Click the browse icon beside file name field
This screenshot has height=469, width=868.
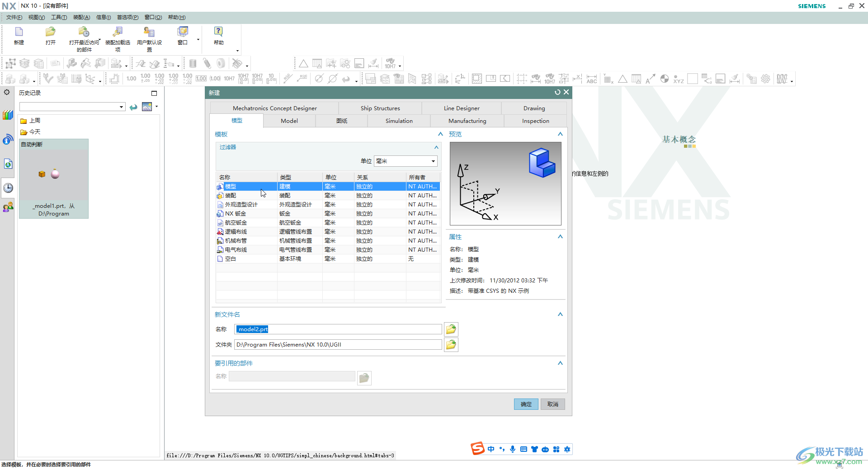click(x=451, y=329)
